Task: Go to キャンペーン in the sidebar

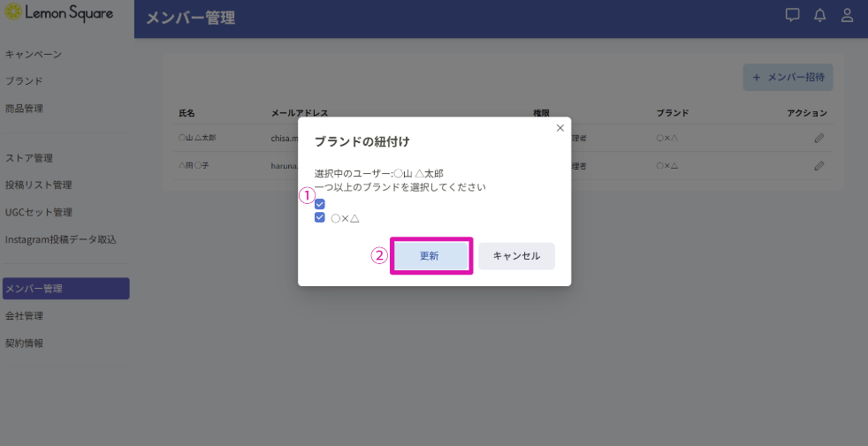Action: tap(34, 55)
